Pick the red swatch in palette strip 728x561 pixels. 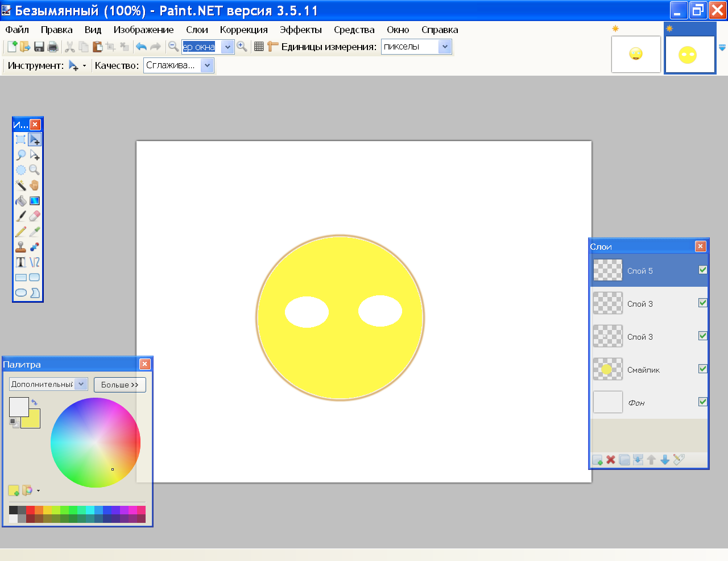30,510
